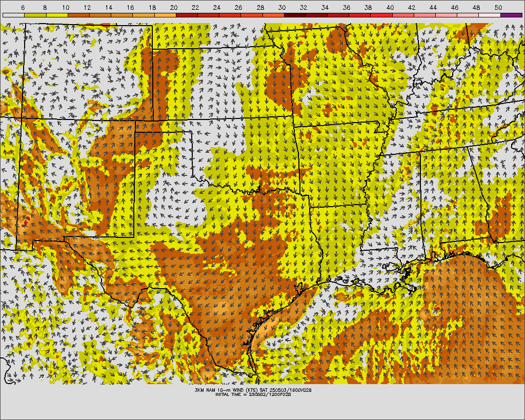Click the olive swatch between 6 and 8
This screenshot has width=525, height=420.
(35, 15)
